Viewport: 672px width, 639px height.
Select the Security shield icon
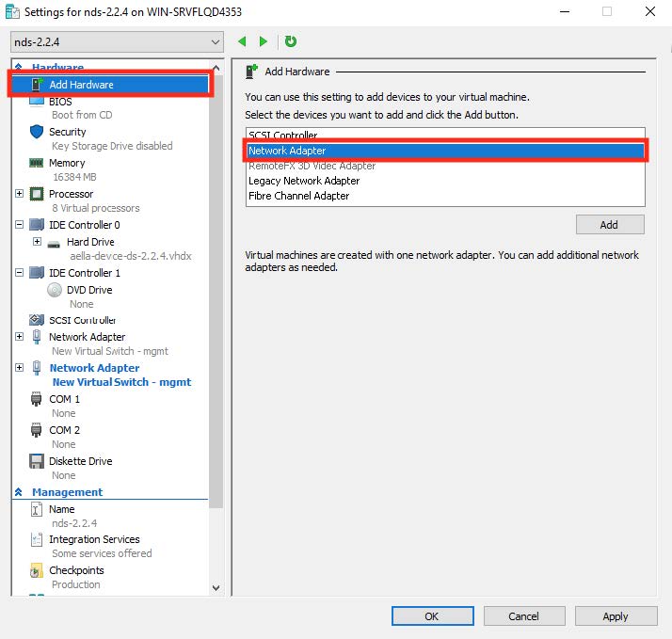click(37, 132)
